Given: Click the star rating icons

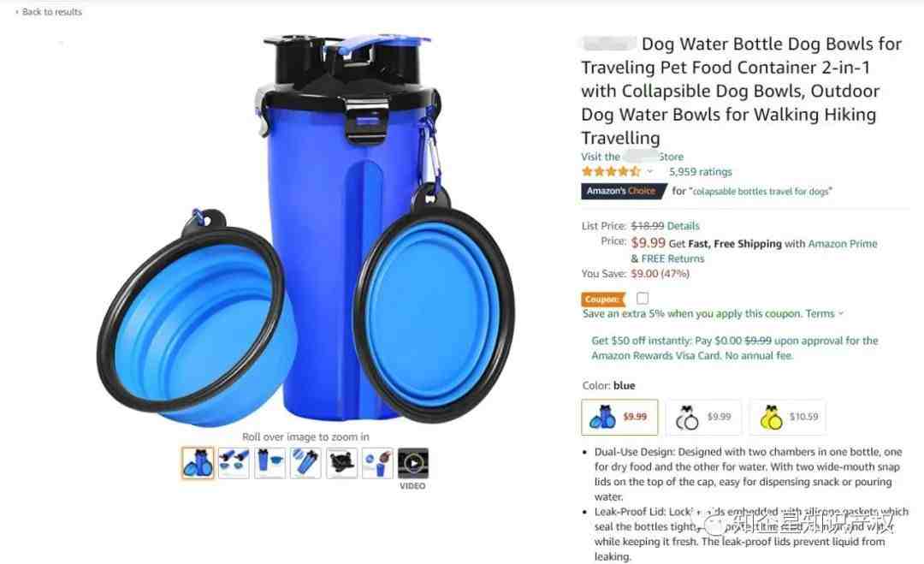Looking at the screenshot, I should click(611, 171).
